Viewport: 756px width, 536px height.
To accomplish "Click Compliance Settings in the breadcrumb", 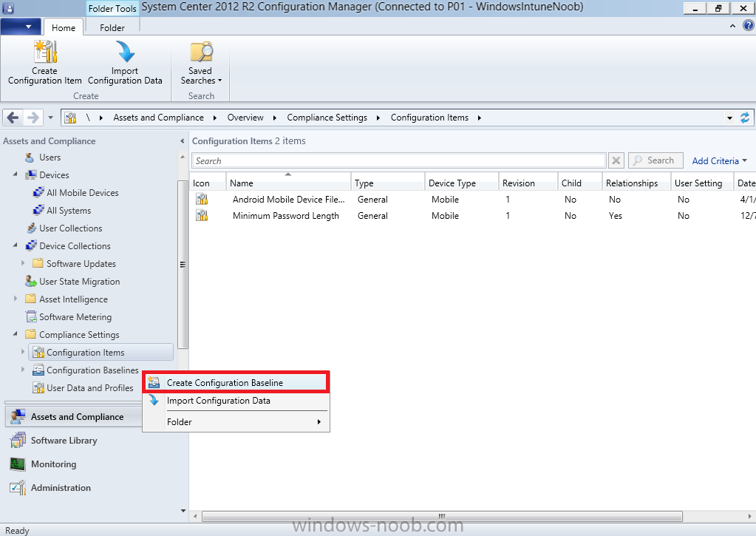I will [x=327, y=118].
